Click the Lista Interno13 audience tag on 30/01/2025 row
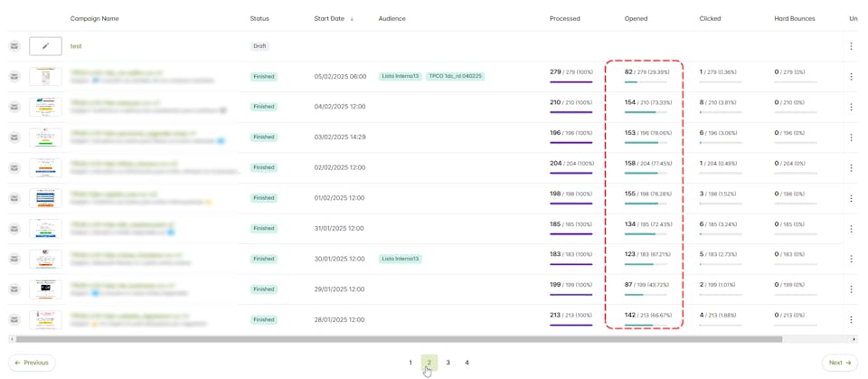 pos(400,259)
